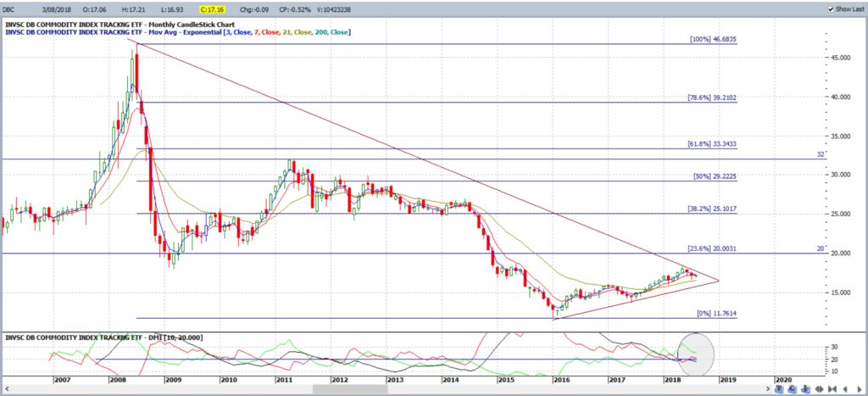Viewport: 868px width, 396px height.
Task: Click the 2009 year label on time axis
Action: (173, 381)
